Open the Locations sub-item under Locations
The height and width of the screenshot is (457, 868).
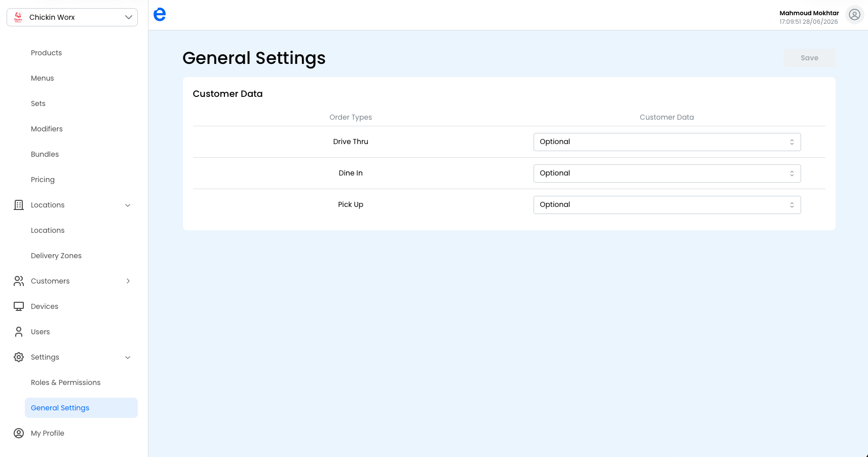pos(48,230)
